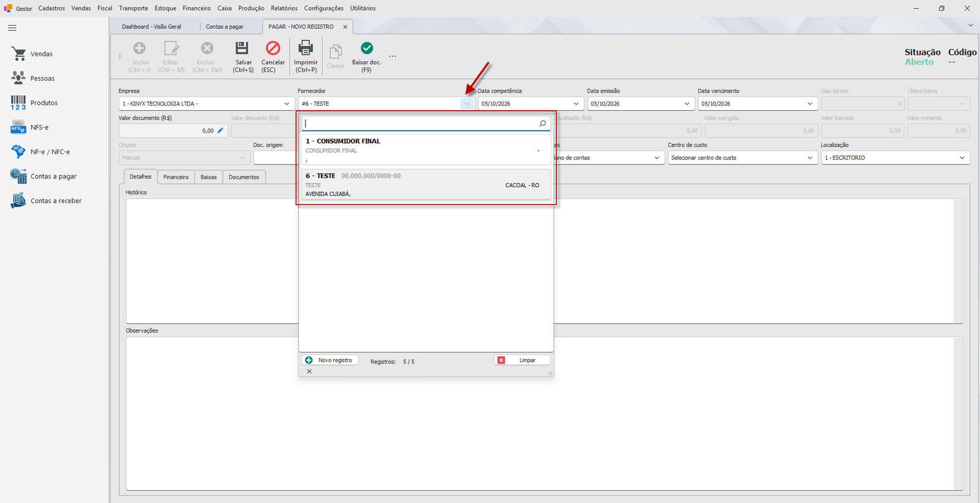Open the Financeiro menu
Screen dimensions: 980x503
(197, 8)
